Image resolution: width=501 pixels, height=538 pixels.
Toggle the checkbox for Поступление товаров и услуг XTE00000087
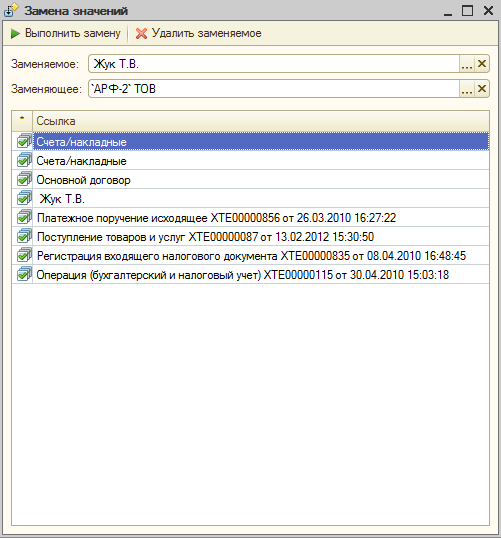[x=24, y=236]
